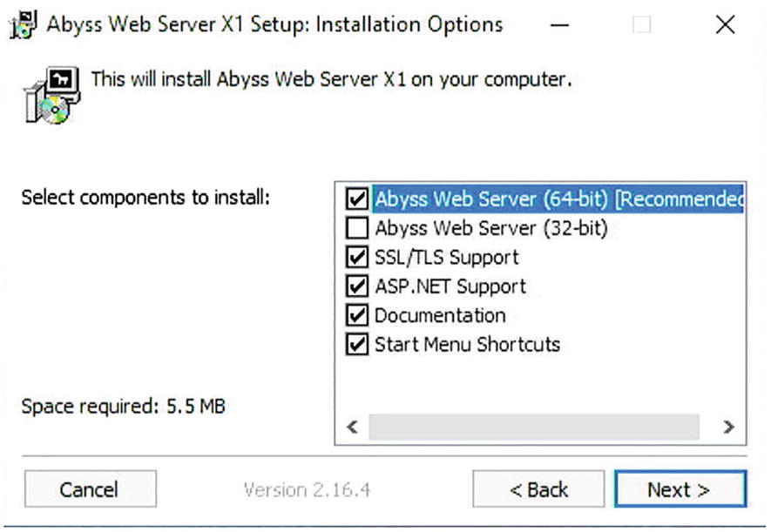
Task: Click the setup disc icon beside the description
Action: pyautogui.click(x=51, y=96)
